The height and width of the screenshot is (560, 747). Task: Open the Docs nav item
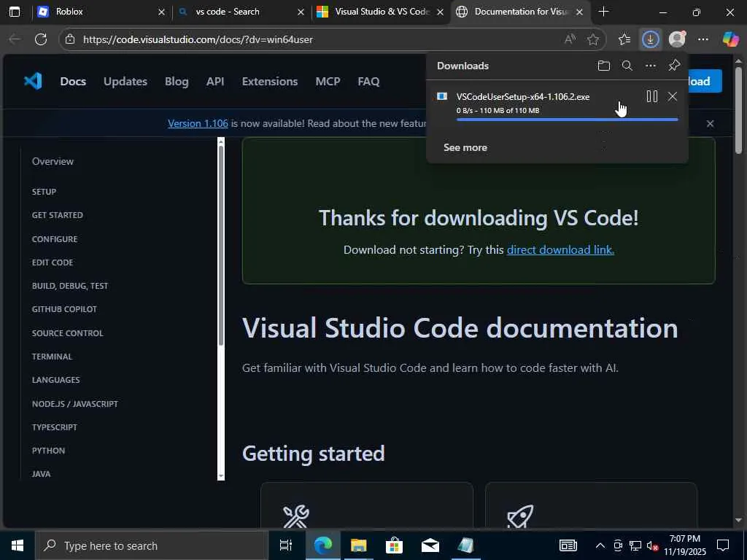click(73, 82)
